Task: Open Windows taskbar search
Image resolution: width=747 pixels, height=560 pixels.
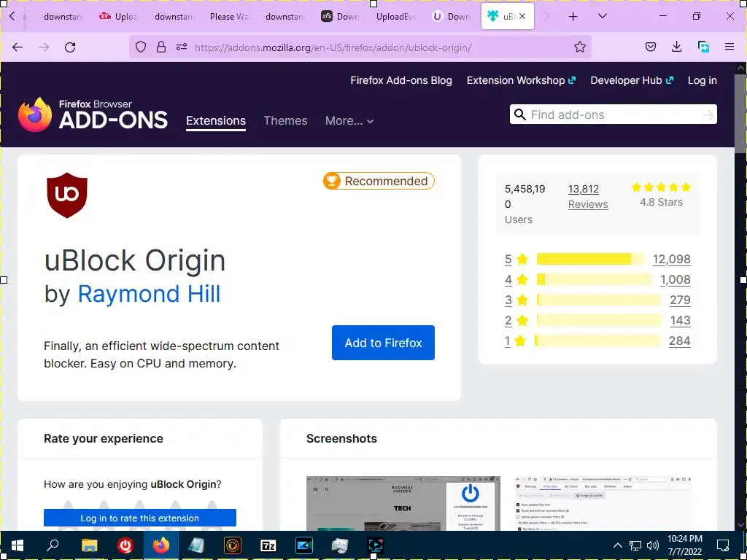Action: click(53, 545)
